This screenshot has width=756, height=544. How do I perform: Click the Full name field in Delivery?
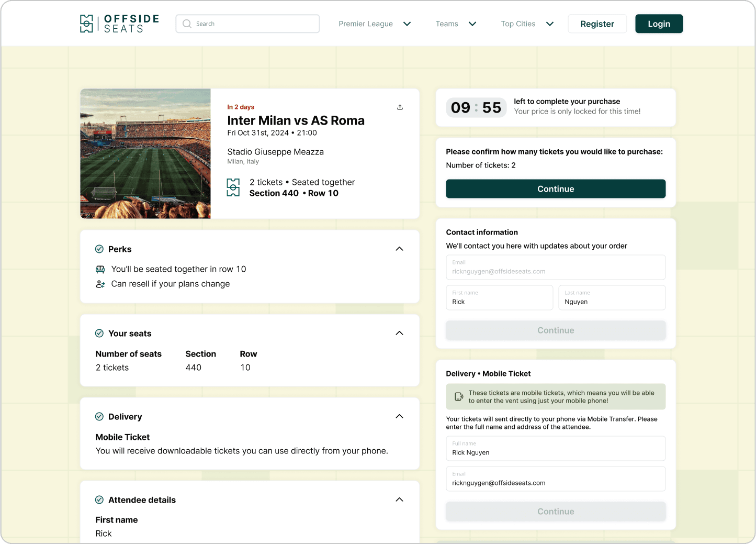(x=556, y=448)
